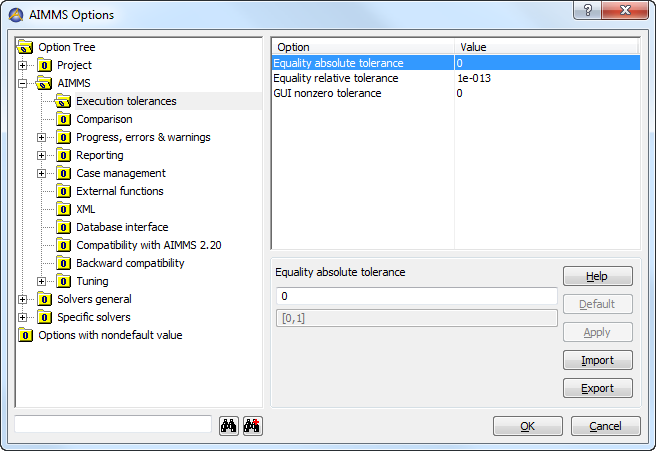
Task: Select the Execution tolerances tree item
Action: (x=126, y=101)
